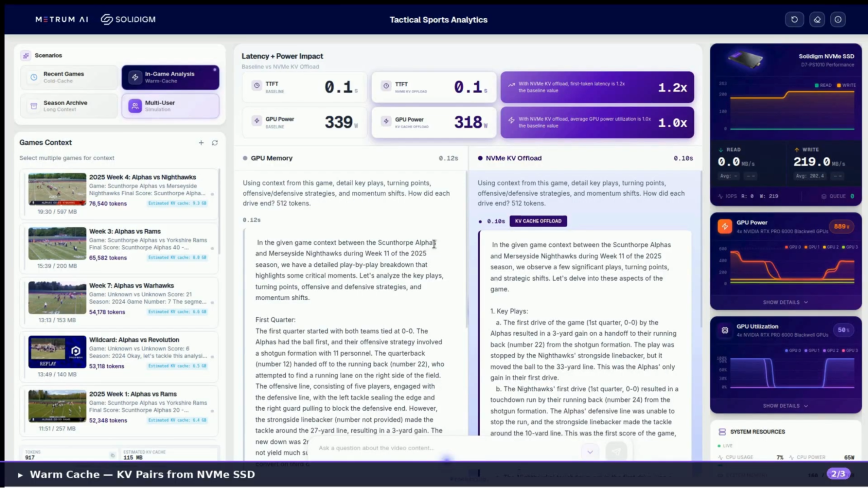Click the eraser icon in the top toolbar
The image size is (868, 488).
(x=817, y=19)
